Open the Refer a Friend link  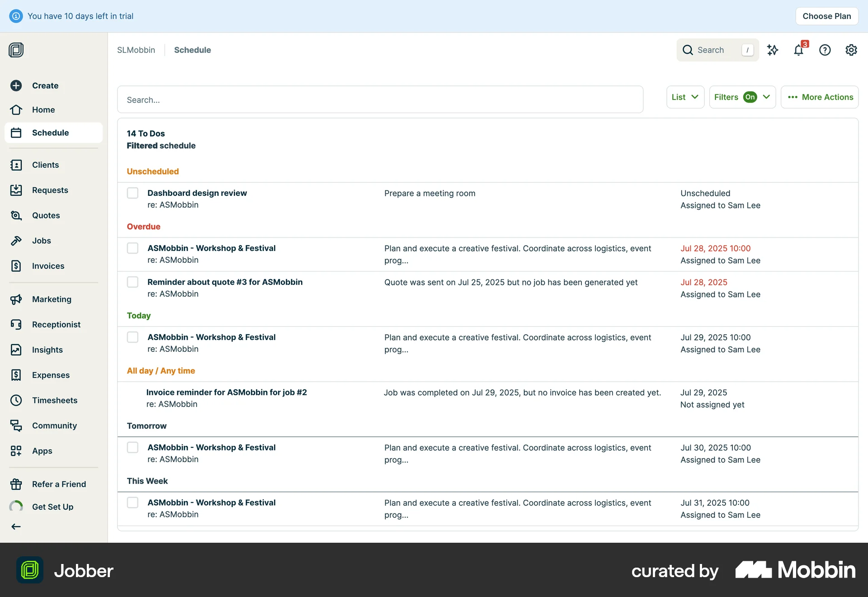59,483
